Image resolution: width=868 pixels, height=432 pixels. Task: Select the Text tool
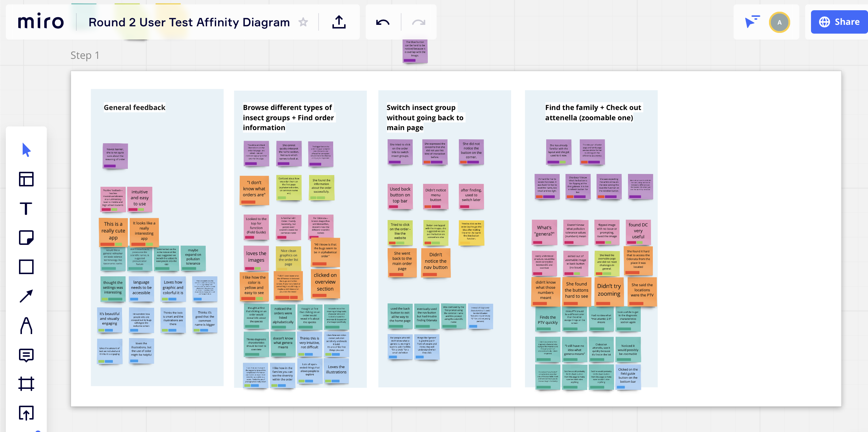[26, 209]
